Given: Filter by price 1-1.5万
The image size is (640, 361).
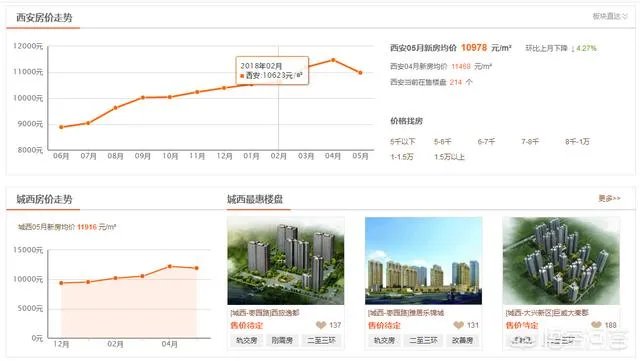Looking at the screenshot, I should pos(402,157).
